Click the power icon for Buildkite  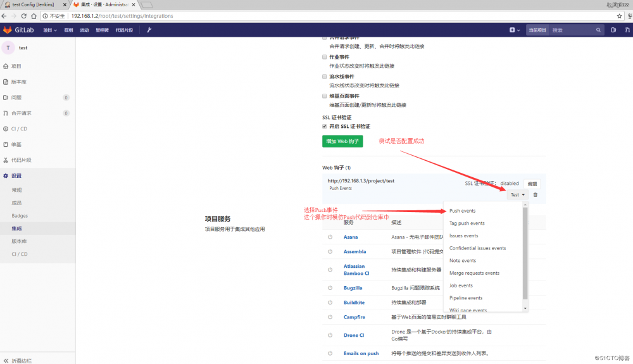coord(330,302)
